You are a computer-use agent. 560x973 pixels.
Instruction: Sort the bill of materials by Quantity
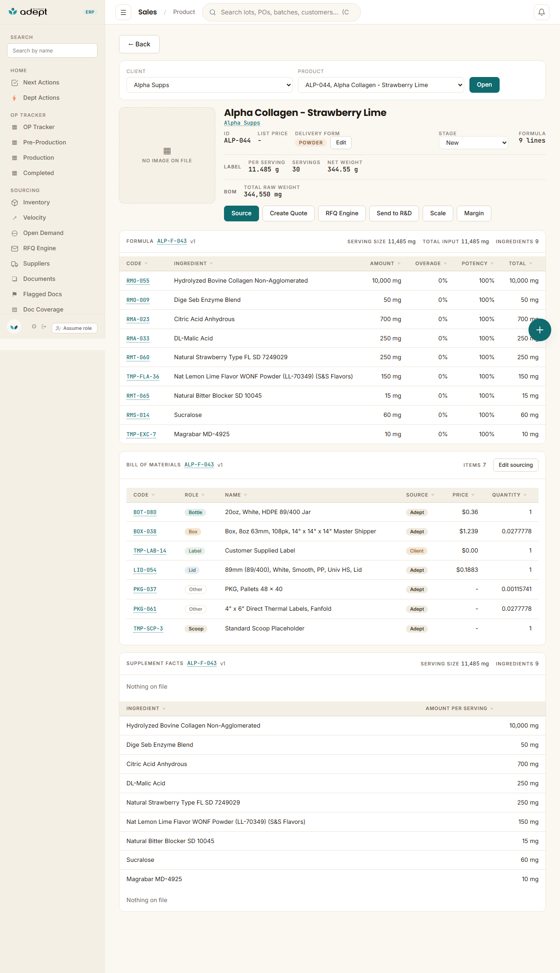(x=509, y=495)
